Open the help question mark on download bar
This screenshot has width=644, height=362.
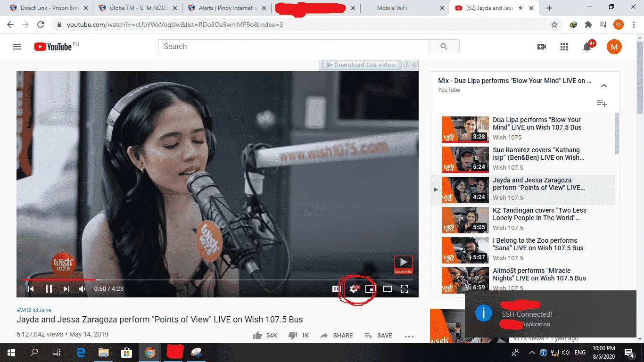coord(405,65)
